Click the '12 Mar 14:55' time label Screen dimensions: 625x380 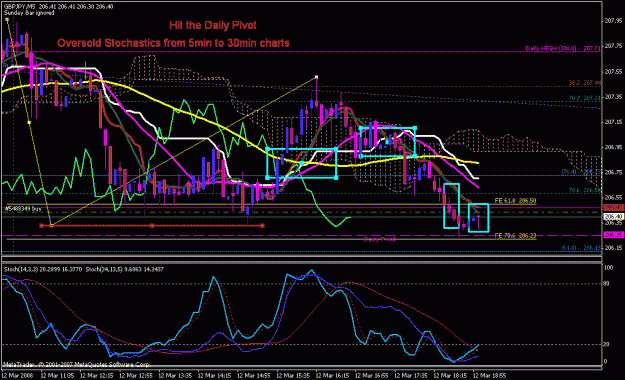254,376
